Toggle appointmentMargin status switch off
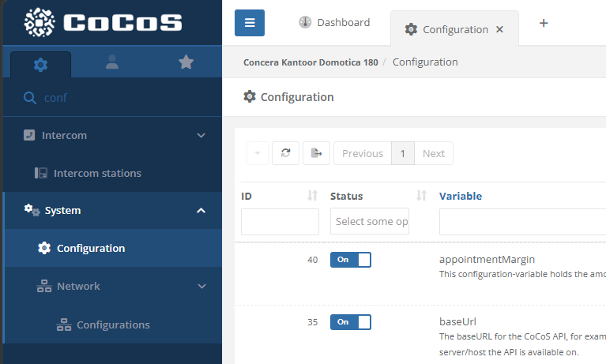 coord(350,260)
